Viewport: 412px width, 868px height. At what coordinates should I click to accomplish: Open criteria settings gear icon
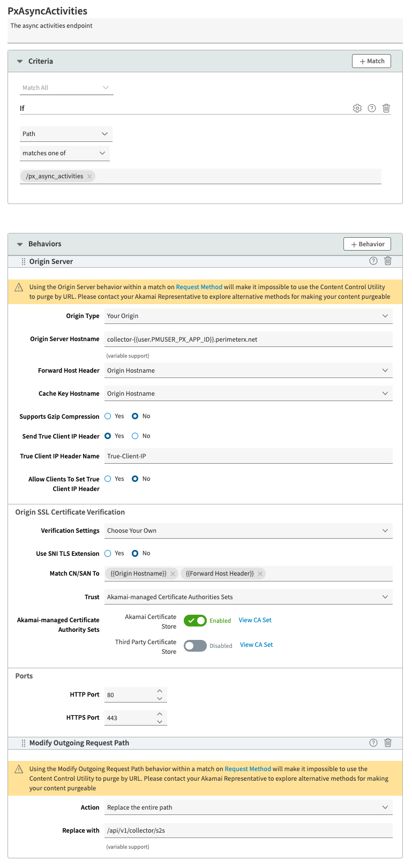(x=357, y=108)
